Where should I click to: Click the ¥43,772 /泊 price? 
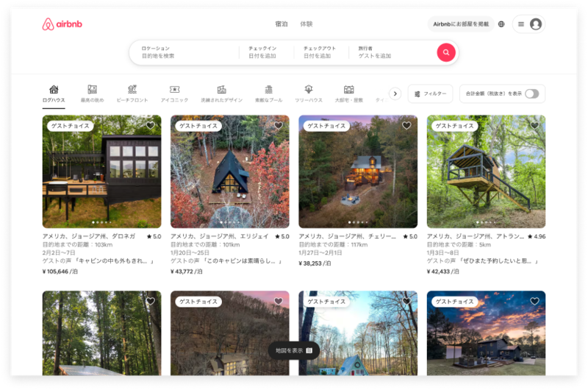(x=187, y=272)
